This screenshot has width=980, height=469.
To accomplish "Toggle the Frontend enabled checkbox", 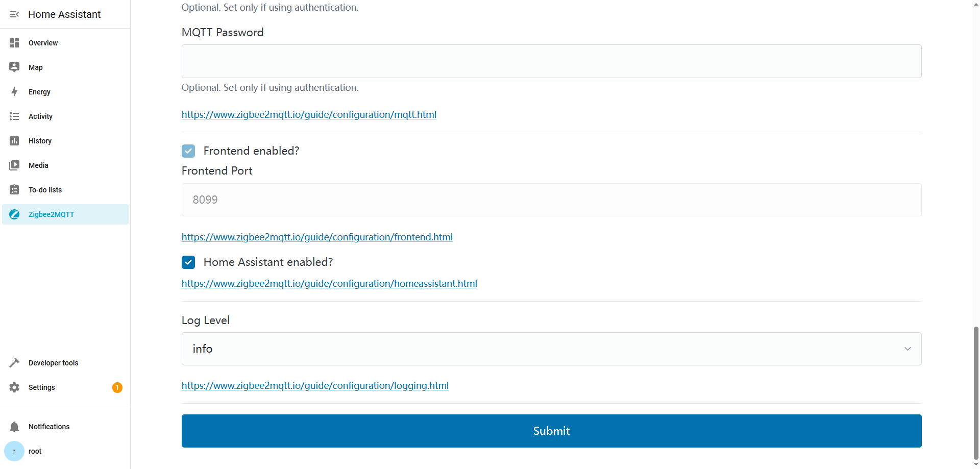I will [x=188, y=151].
